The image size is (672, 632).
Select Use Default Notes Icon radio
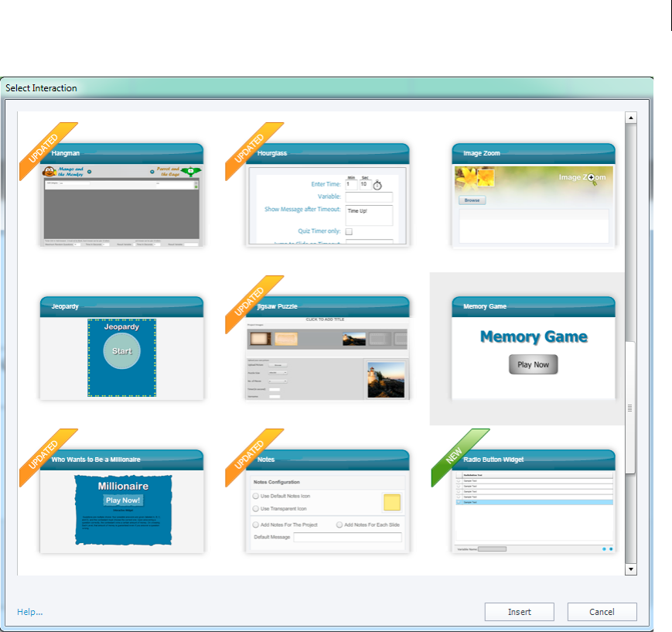point(256,496)
